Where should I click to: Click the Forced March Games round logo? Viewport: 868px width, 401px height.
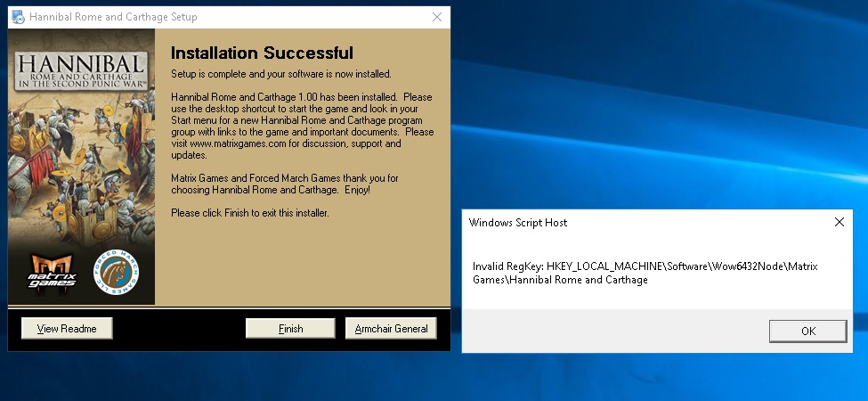click(x=116, y=272)
